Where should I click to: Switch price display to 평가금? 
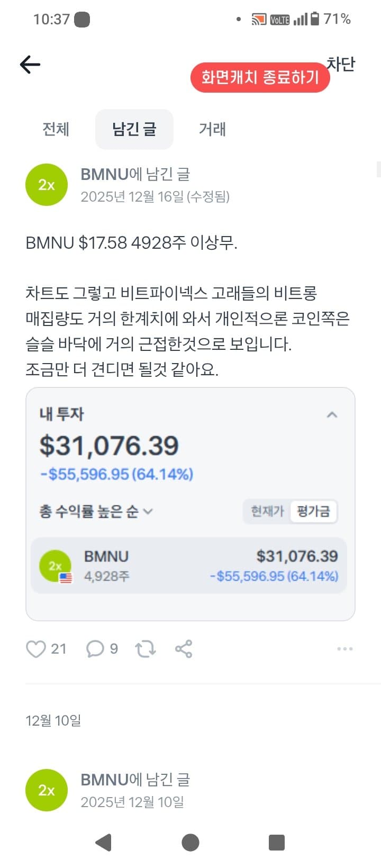313,511
